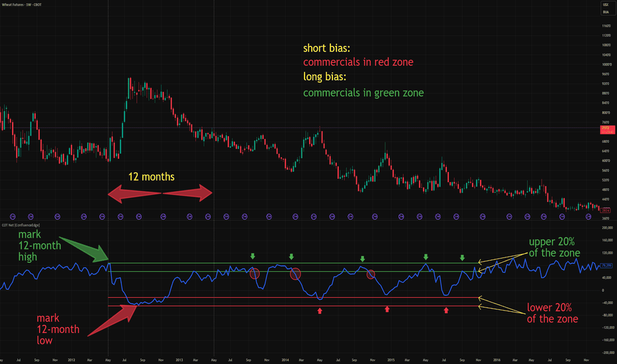The image size is (617, 364).
Task: Click the largest red circle on COT line
Action: (295, 274)
